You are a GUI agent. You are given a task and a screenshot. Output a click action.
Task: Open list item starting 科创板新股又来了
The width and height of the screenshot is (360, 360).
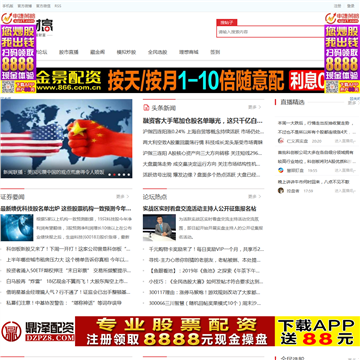68,249
